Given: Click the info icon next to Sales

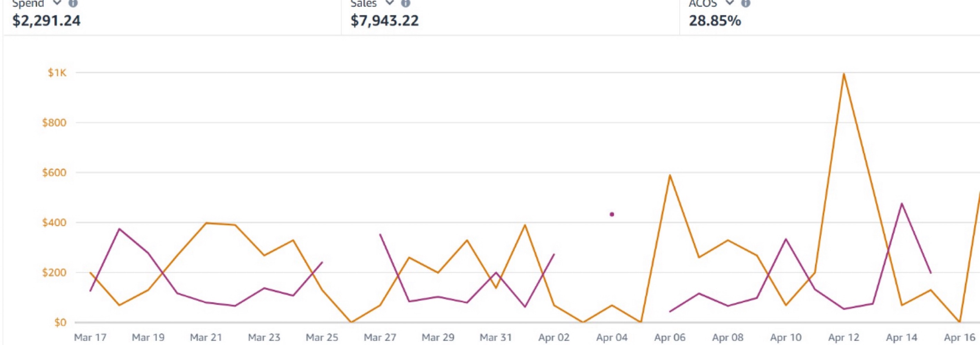Looking at the screenshot, I should (x=406, y=3).
